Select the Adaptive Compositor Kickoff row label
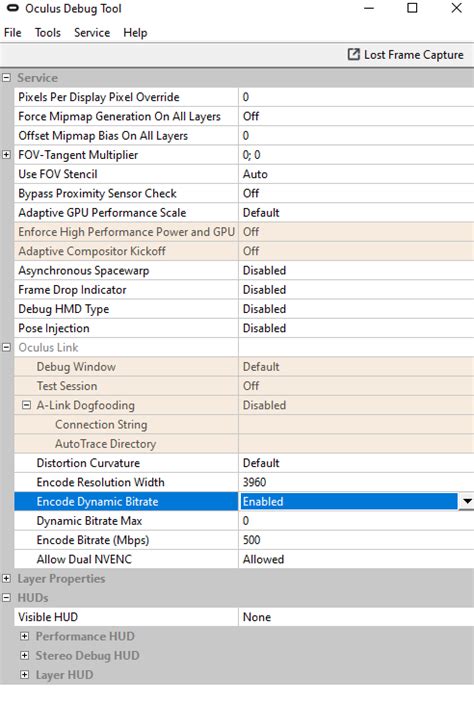This screenshot has width=474, height=703. point(92,251)
